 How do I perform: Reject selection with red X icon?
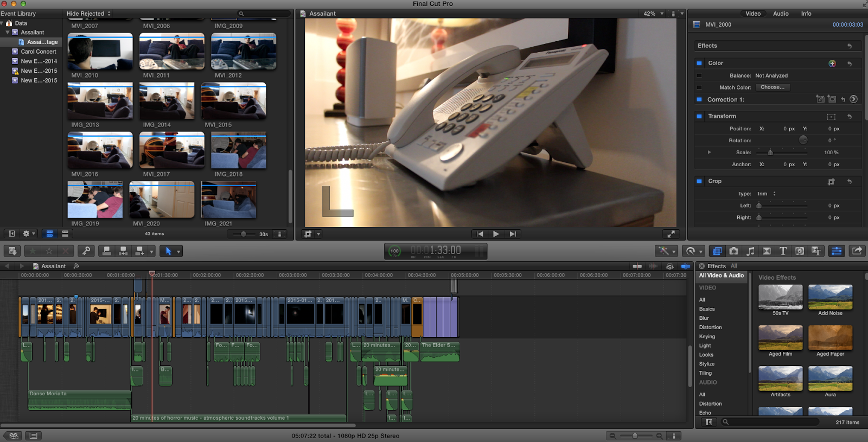pos(66,251)
